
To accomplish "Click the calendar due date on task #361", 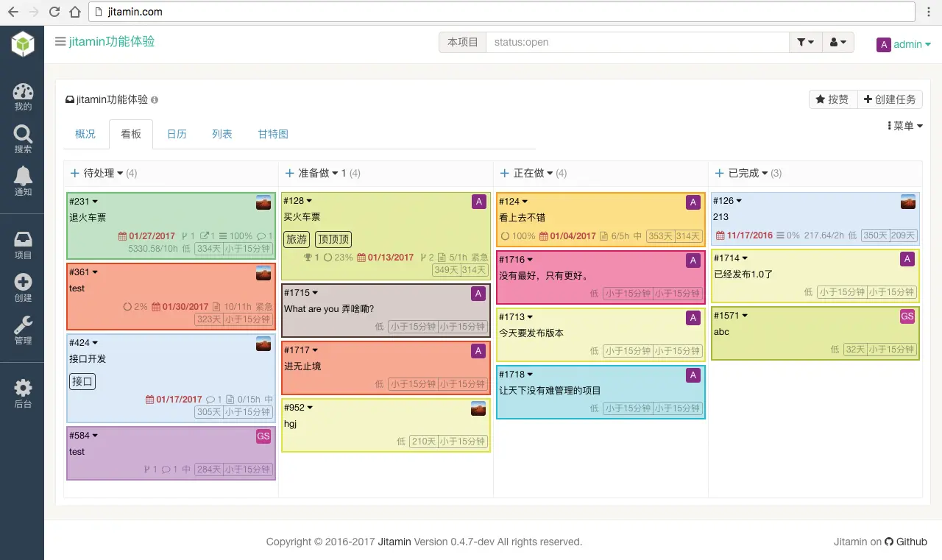I will 180,307.
